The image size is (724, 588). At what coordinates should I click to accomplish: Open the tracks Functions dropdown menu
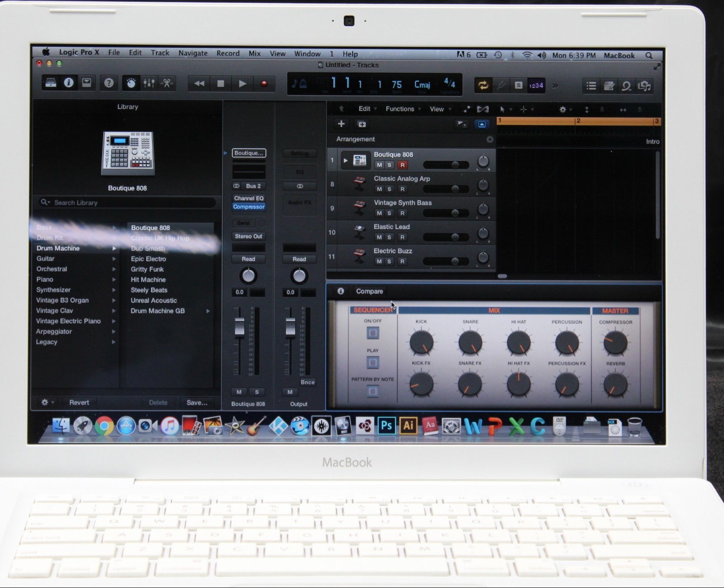tap(403, 109)
